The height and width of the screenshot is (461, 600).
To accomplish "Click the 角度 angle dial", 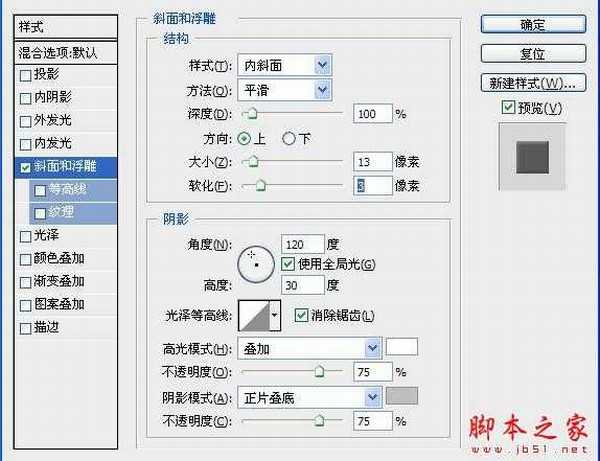I will 254,262.
